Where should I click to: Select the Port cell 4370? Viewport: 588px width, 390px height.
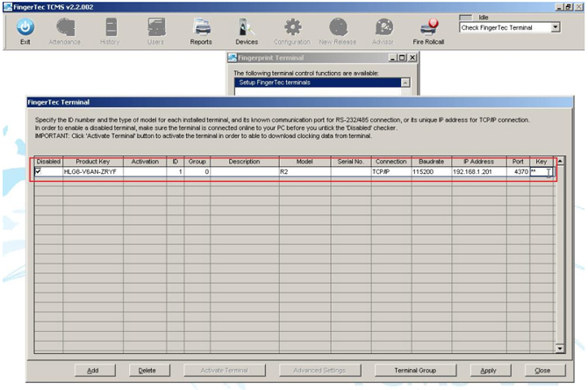(518, 172)
